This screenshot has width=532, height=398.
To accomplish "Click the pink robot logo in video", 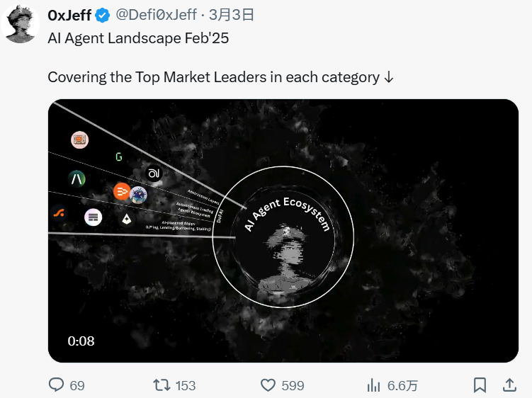I will click(80, 140).
